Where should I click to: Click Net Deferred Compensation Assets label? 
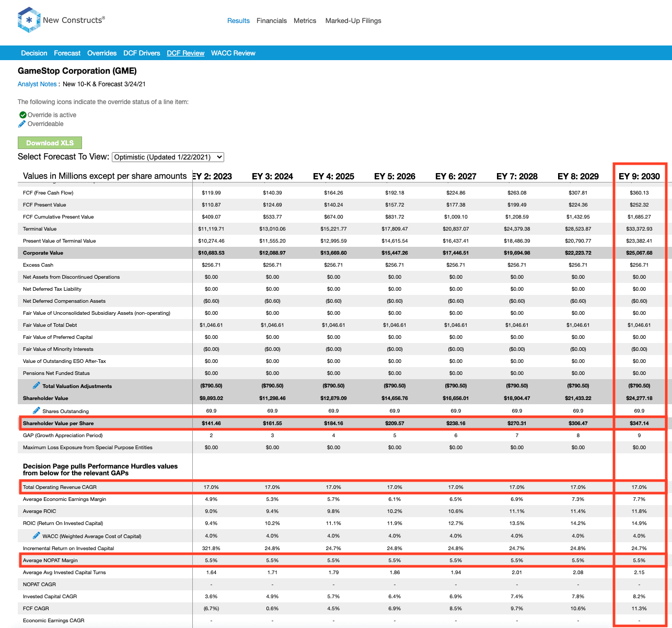[64, 301]
